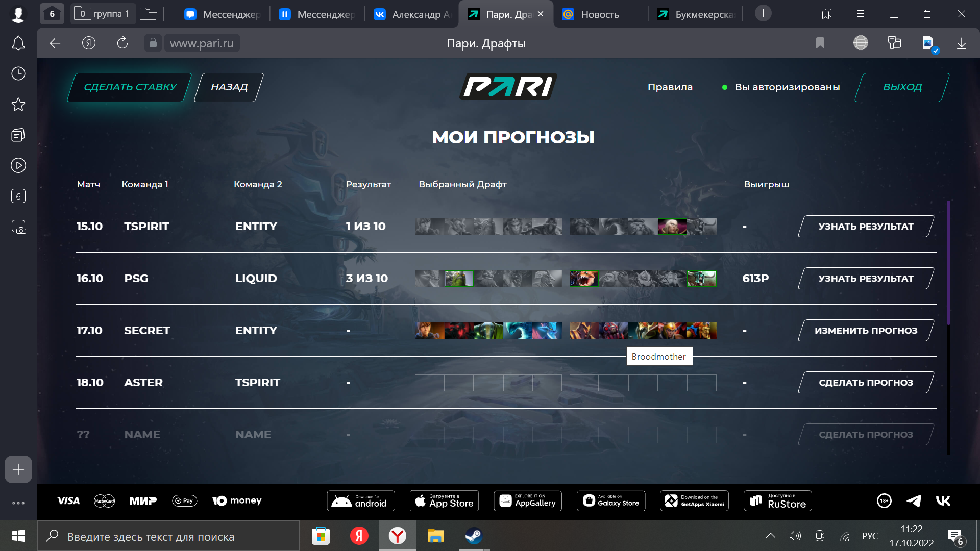Open page translation globe icon
980x551 pixels.
tap(861, 43)
